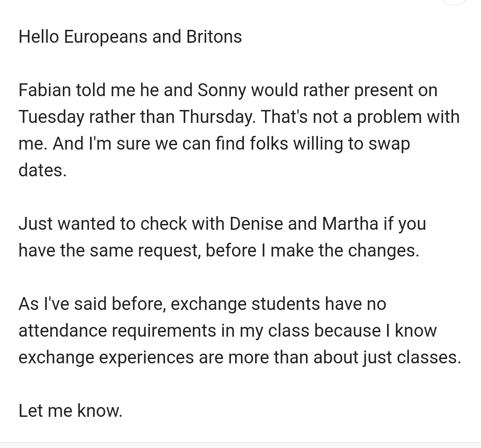Click the word "changes." in the message

point(383,250)
